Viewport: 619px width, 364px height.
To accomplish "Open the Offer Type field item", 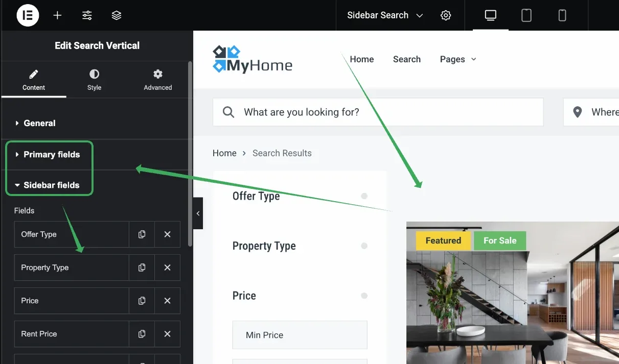I will 72,234.
